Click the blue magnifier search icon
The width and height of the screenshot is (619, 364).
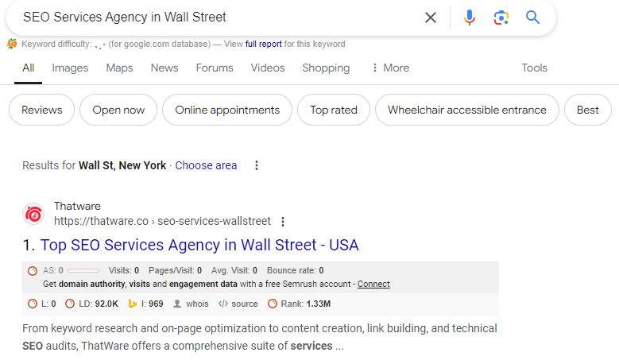point(532,17)
